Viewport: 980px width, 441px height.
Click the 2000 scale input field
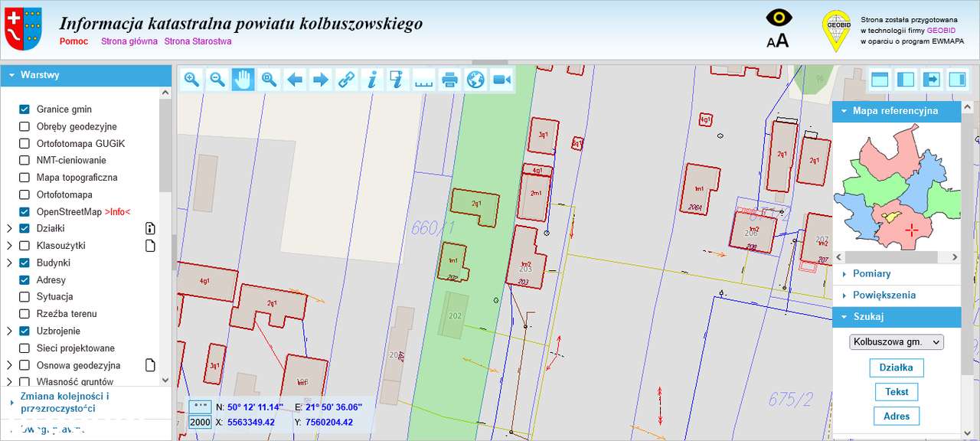(200, 423)
